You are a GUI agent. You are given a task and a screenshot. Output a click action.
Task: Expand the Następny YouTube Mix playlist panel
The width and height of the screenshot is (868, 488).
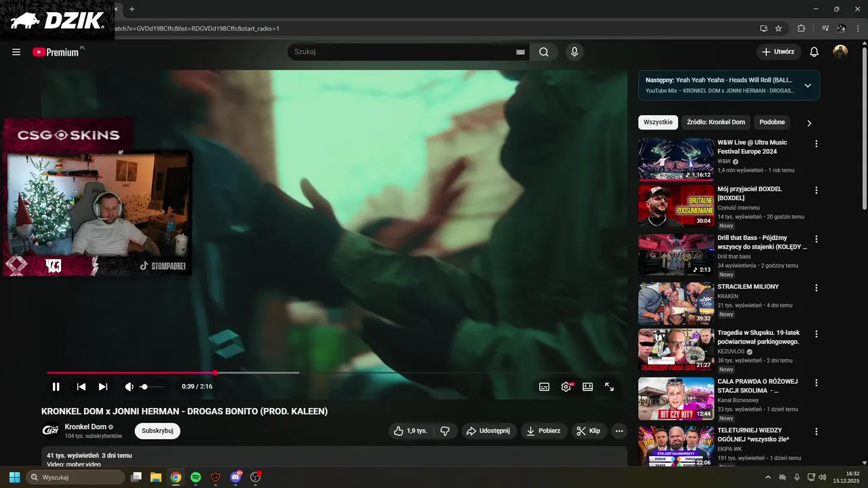pyautogui.click(x=808, y=85)
